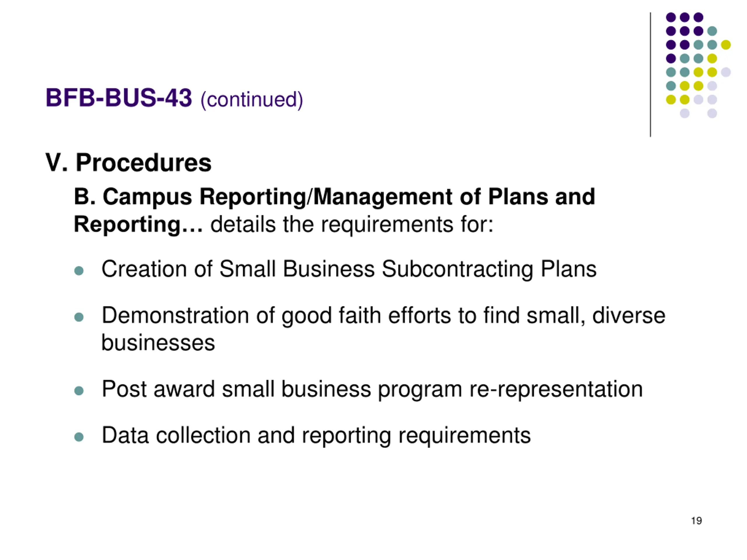747x560 pixels.
Task: Click the bullet dot before "Creation of Small Business"
Action: click(x=79, y=271)
